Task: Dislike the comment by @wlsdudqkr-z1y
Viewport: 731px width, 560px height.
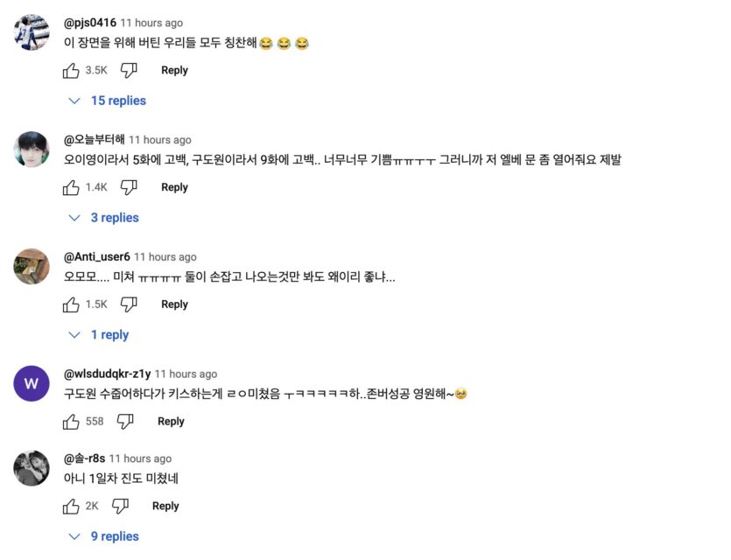Action: click(125, 422)
